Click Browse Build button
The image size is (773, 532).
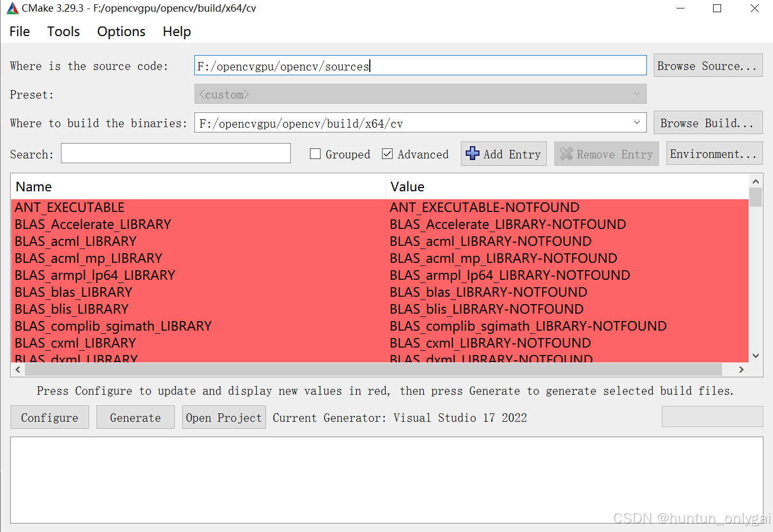708,123
